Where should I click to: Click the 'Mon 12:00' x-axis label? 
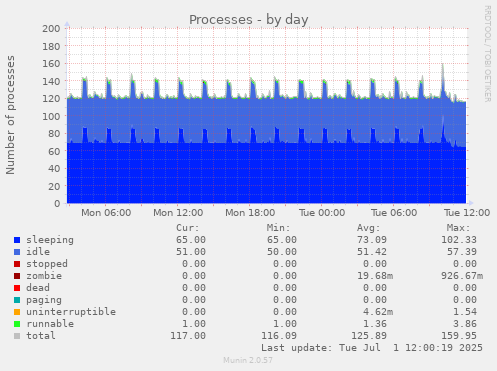click(178, 213)
